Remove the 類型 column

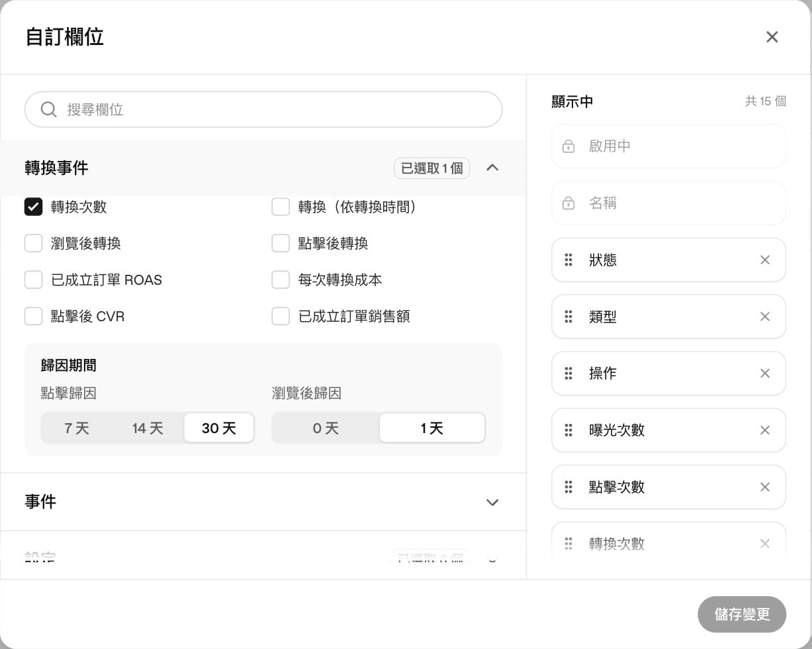point(765,317)
